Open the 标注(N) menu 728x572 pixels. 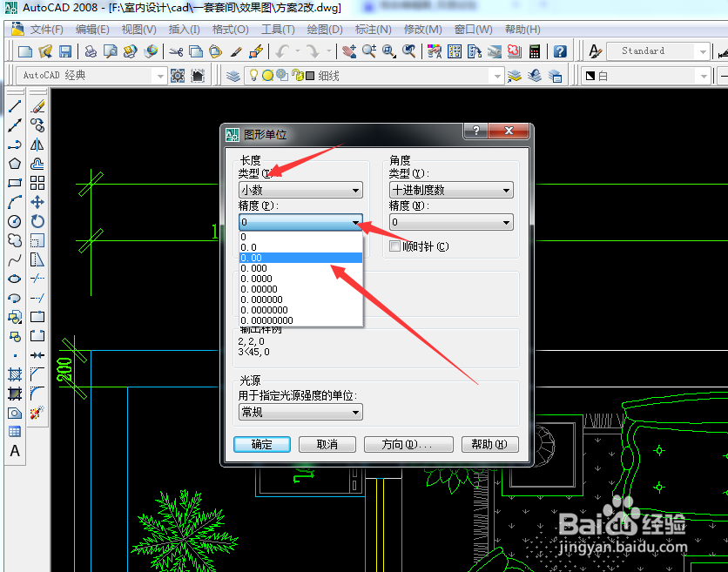[x=373, y=30]
